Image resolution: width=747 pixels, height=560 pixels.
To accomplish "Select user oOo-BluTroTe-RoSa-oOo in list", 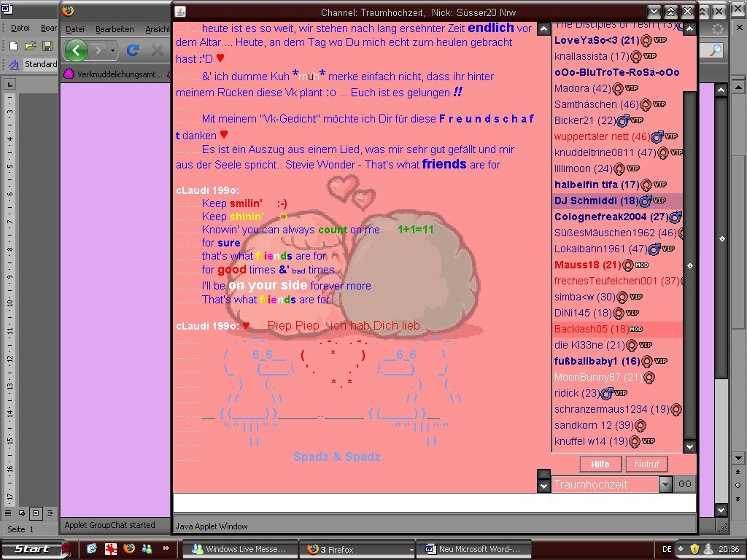I will (616, 72).
